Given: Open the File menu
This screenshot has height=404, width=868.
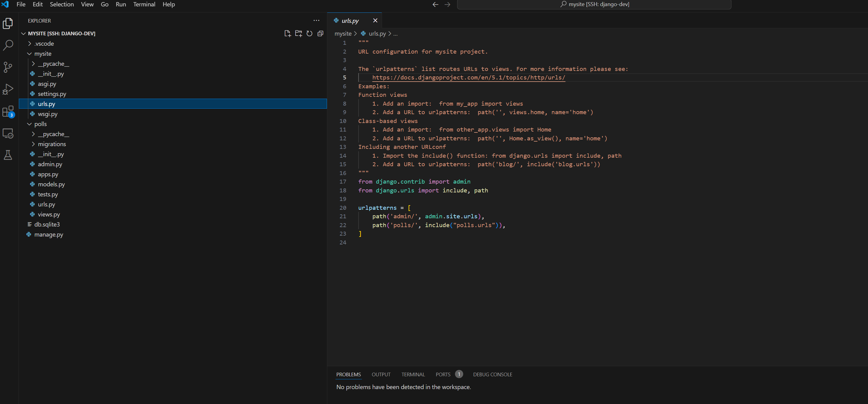Looking at the screenshot, I should click(21, 4).
